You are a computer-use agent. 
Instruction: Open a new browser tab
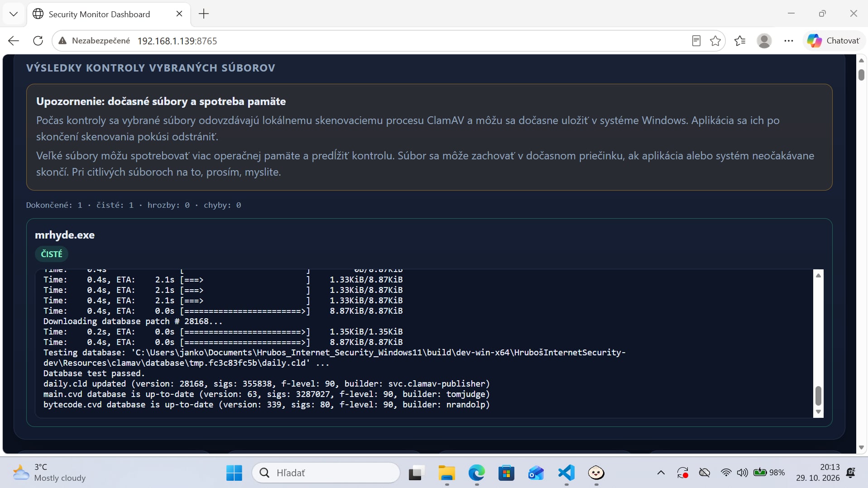click(x=204, y=14)
